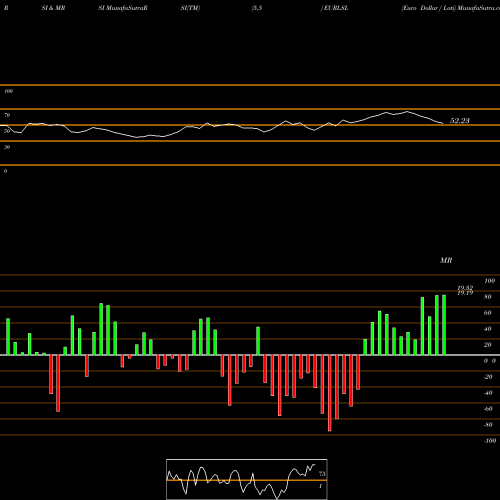Click the -60 label on MR axis
Viewport: 500px width, 500px height.
[x=488, y=409]
